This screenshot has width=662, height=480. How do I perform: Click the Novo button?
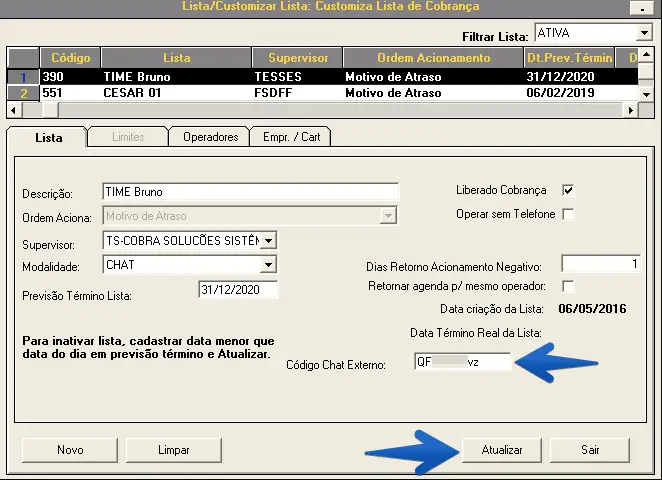click(x=70, y=450)
